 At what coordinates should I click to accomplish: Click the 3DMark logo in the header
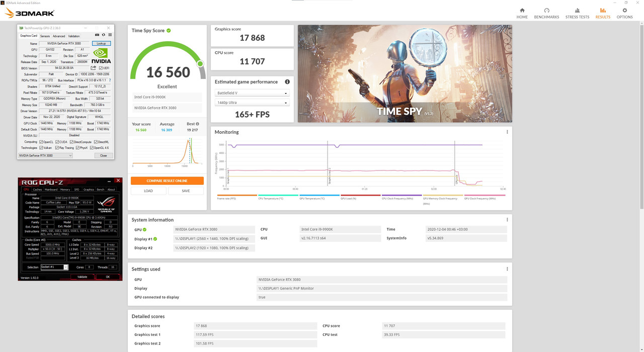(x=30, y=13)
